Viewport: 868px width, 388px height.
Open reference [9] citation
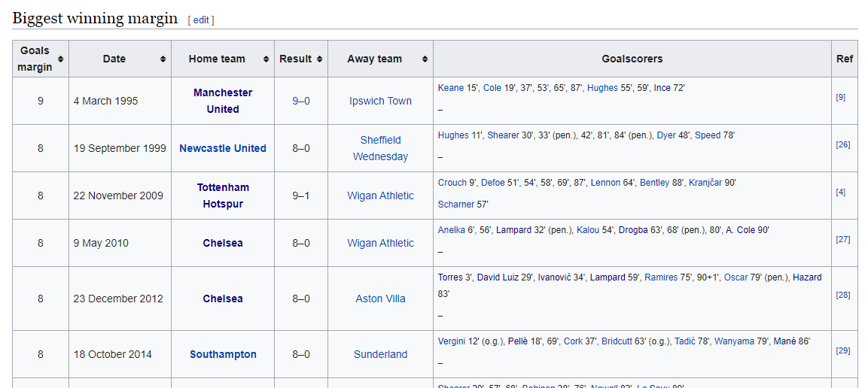pyautogui.click(x=840, y=97)
